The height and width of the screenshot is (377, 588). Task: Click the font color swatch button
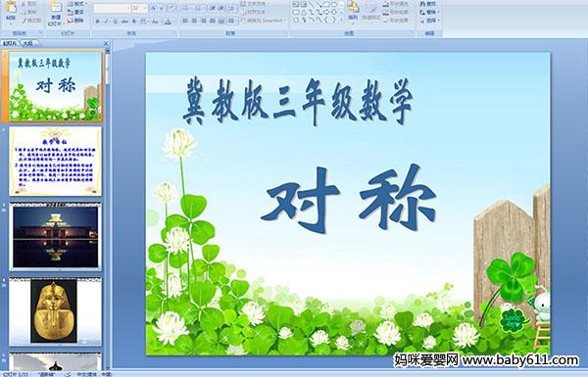tap(169, 22)
